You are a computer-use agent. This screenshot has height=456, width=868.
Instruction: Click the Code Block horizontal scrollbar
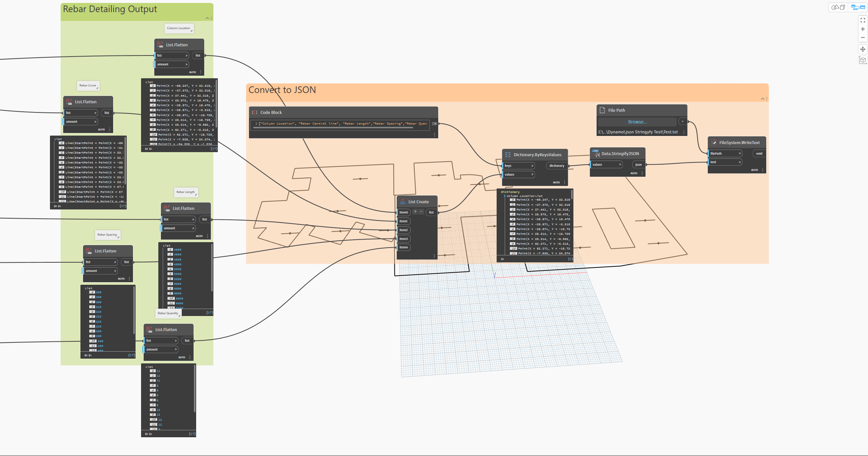coord(332,128)
